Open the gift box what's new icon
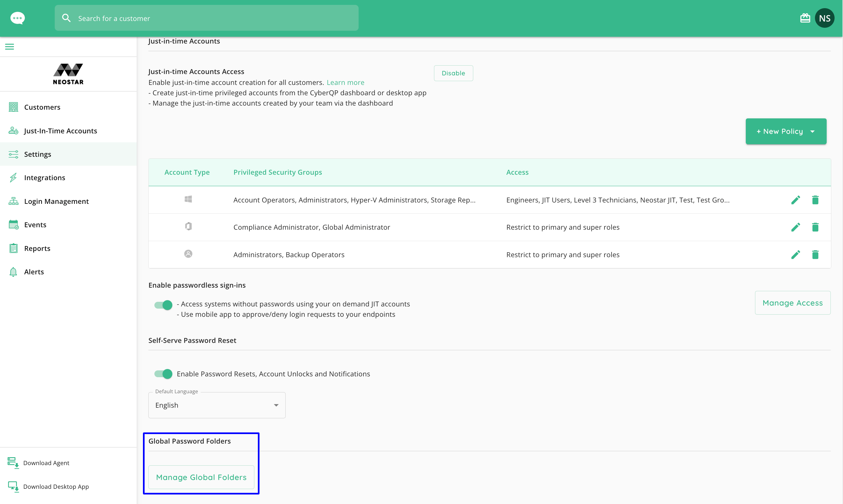843x504 pixels. (x=805, y=18)
